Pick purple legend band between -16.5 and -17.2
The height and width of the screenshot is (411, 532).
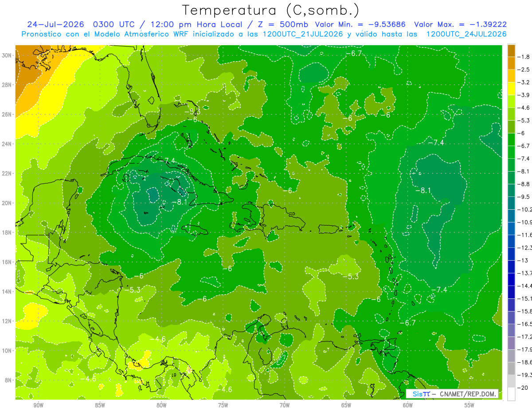(x=511, y=330)
